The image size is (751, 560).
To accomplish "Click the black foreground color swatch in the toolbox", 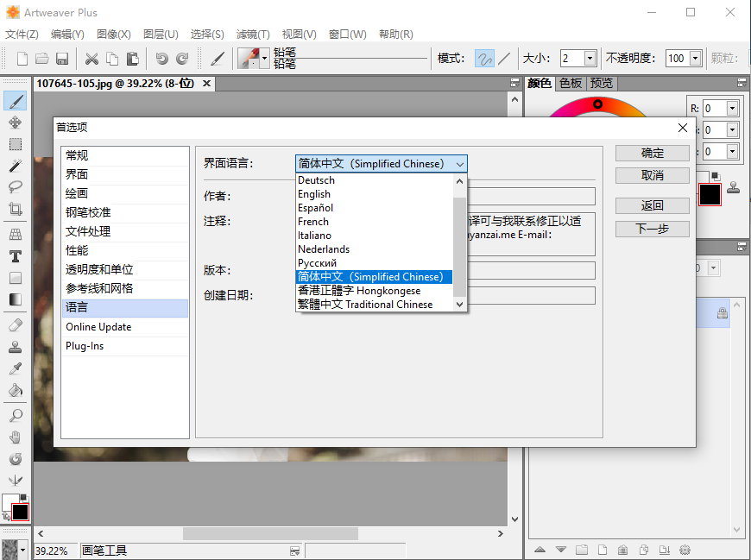I will click(x=20, y=512).
